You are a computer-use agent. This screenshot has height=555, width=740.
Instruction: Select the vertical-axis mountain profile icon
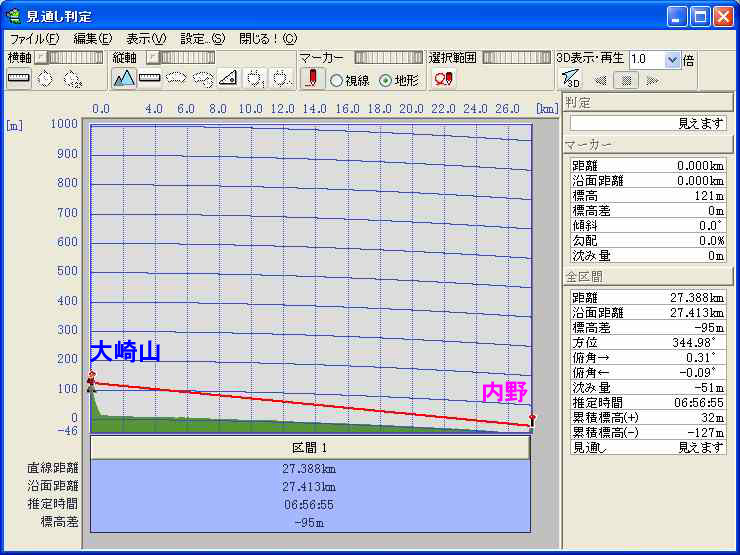coord(124,78)
